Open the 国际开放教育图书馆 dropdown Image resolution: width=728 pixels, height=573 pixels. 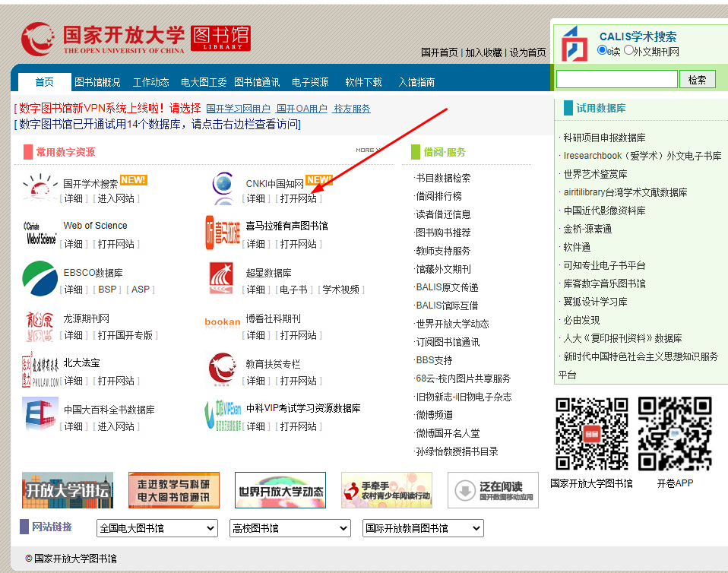click(423, 528)
